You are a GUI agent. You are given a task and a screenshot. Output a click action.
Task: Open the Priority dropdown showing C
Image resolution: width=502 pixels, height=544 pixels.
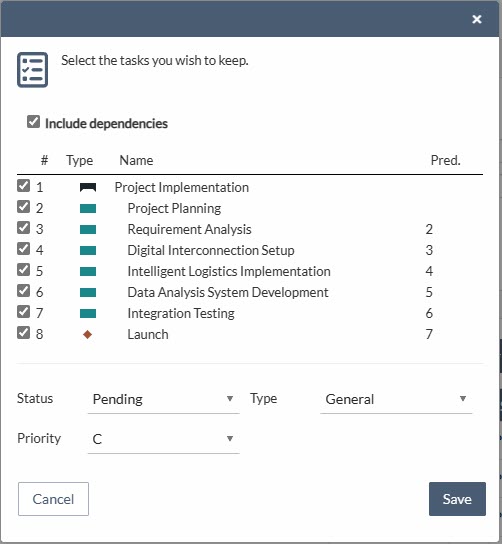(x=163, y=439)
